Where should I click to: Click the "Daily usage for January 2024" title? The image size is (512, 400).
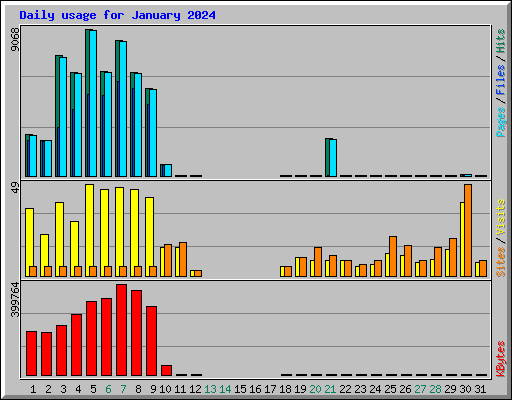pyautogui.click(x=117, y=15)
